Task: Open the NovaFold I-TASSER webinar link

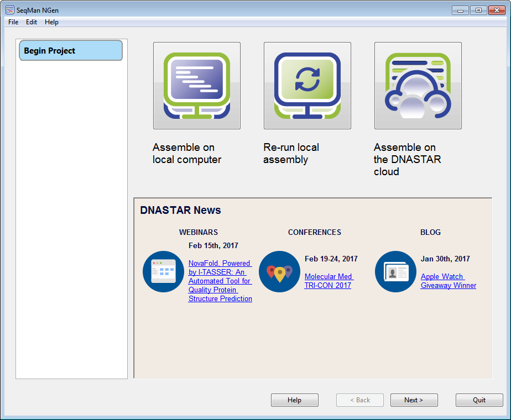Action: pyautogui.click(x=220, y=281)
